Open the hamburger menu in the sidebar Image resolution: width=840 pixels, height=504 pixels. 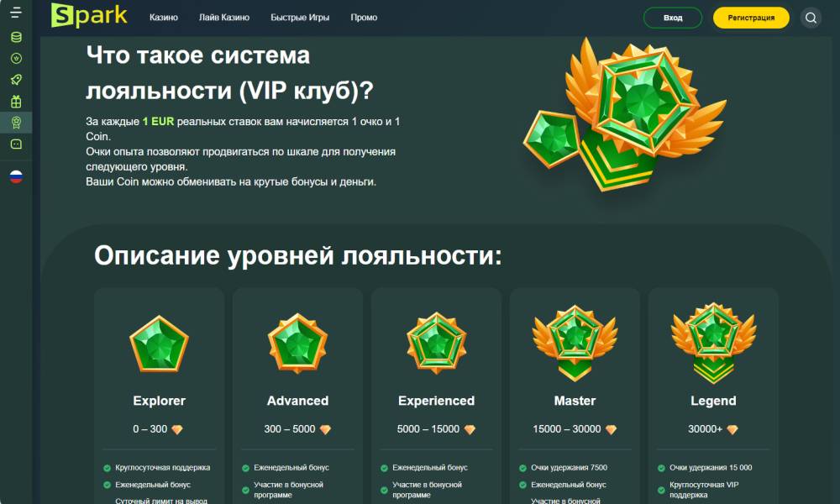(16, 13)
